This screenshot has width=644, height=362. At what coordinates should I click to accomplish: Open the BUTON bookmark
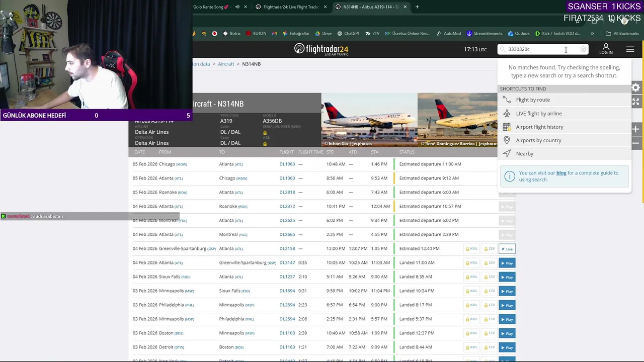[x=256, y=34]
